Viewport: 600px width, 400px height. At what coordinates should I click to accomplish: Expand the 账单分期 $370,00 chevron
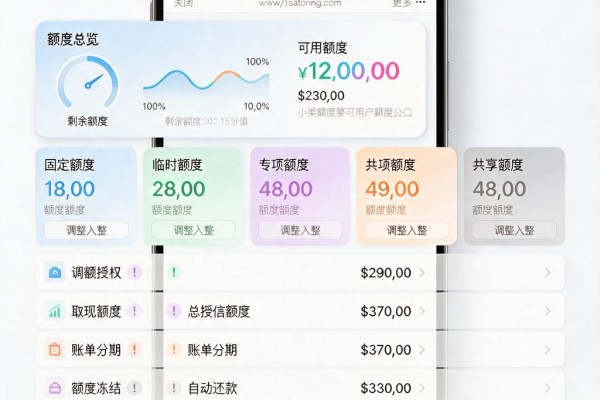point(422,349)
